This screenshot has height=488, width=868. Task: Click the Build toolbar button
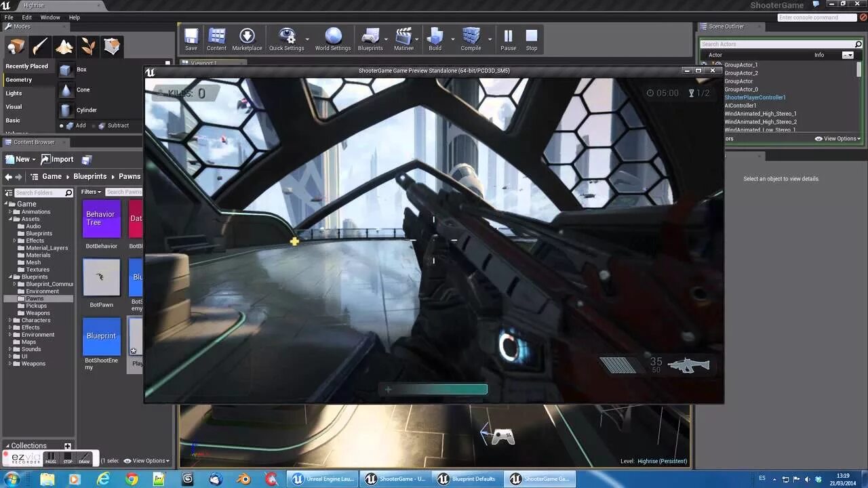tap(435, 39)
